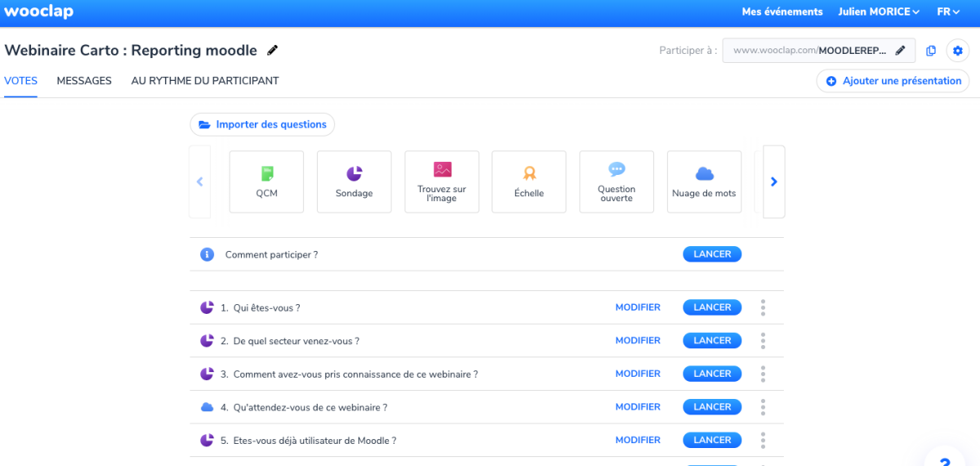980x466 pixels.
Task: Select Nuage de mots type
Action: [x=704, y=181]
